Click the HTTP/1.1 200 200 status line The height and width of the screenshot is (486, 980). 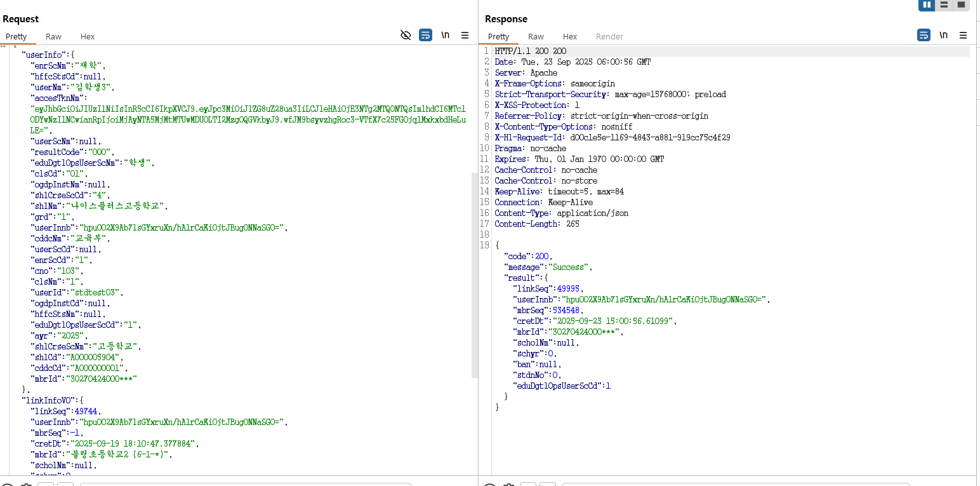[531, 51]
